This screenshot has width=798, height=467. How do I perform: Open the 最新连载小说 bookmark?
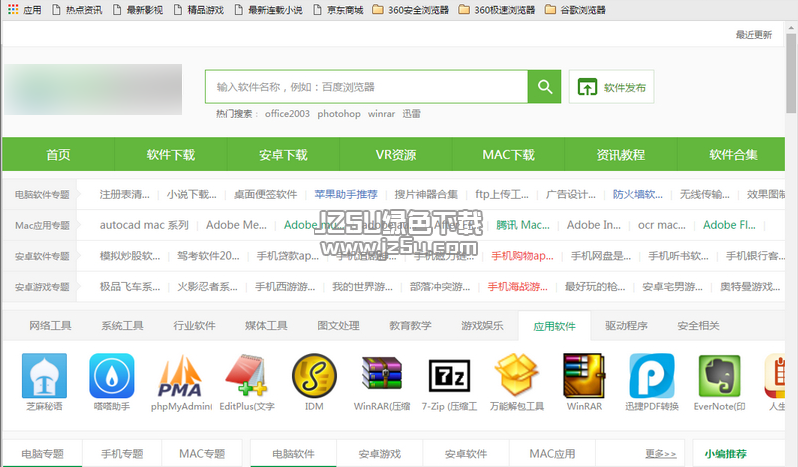click(x=268, y=10)
